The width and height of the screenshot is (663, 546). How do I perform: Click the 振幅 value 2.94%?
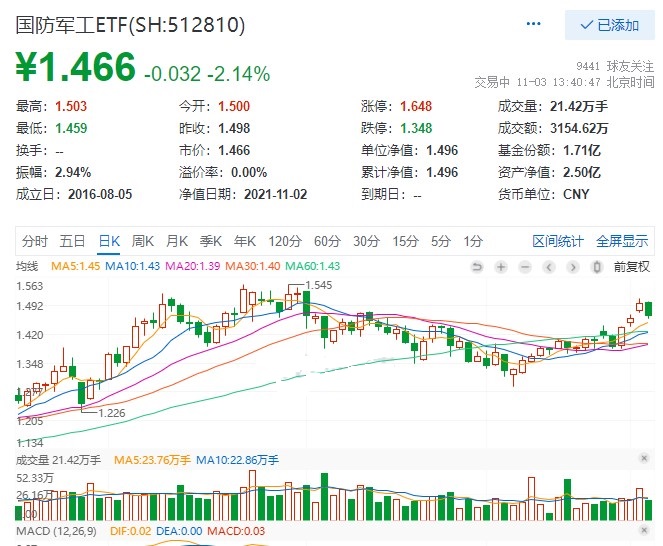point(73,172)
